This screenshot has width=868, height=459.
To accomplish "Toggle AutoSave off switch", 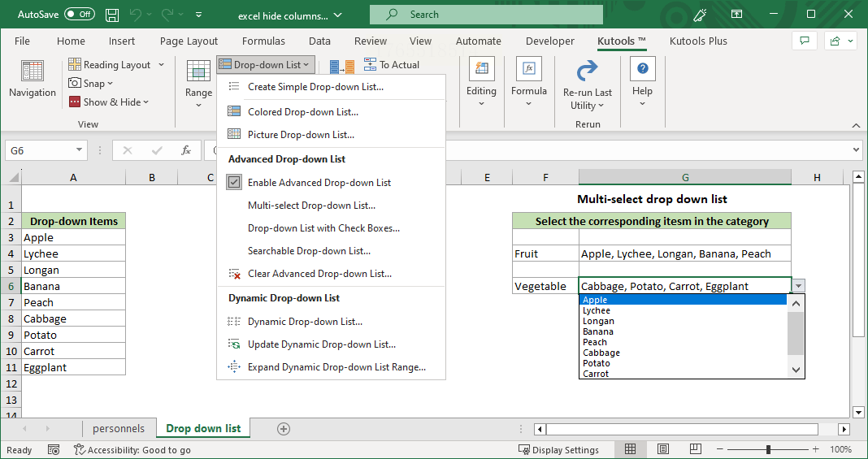I will (79, 15).
